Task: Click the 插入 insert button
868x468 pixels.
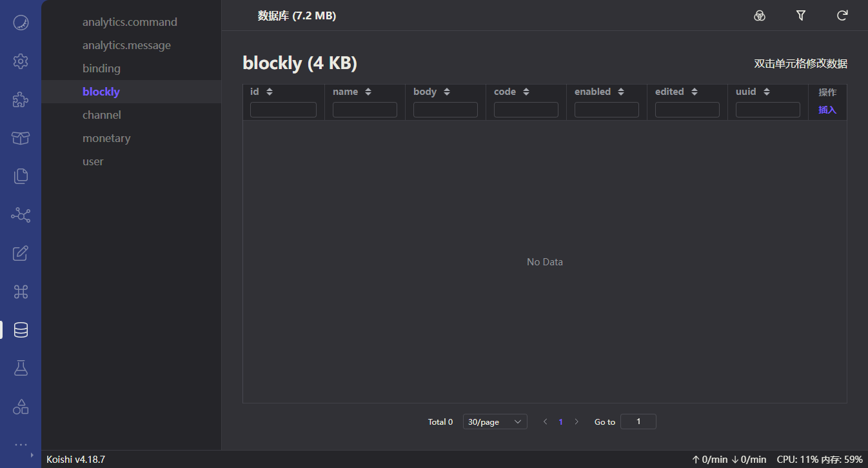Action: [827, 110]
